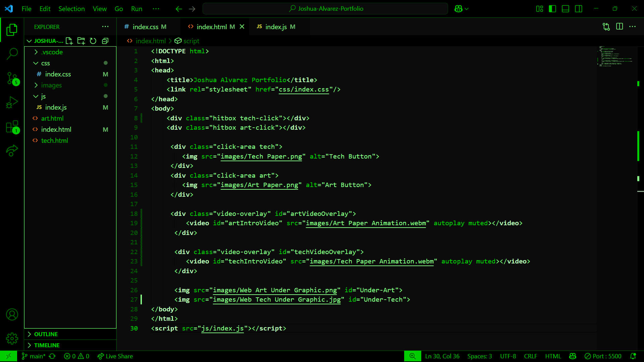Click the main* branch in status bar
The image size is (644, 362).
click(34, 356)
